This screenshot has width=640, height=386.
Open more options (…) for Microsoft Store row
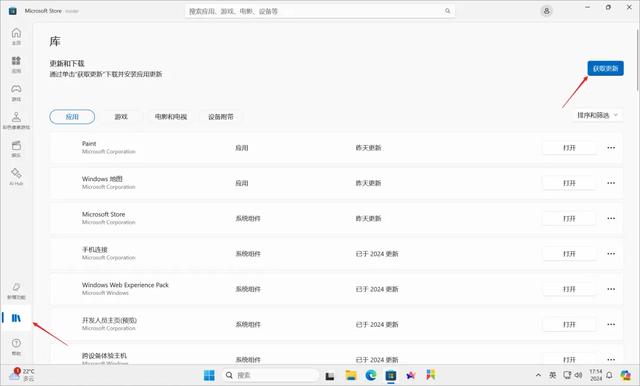point(611,218)
